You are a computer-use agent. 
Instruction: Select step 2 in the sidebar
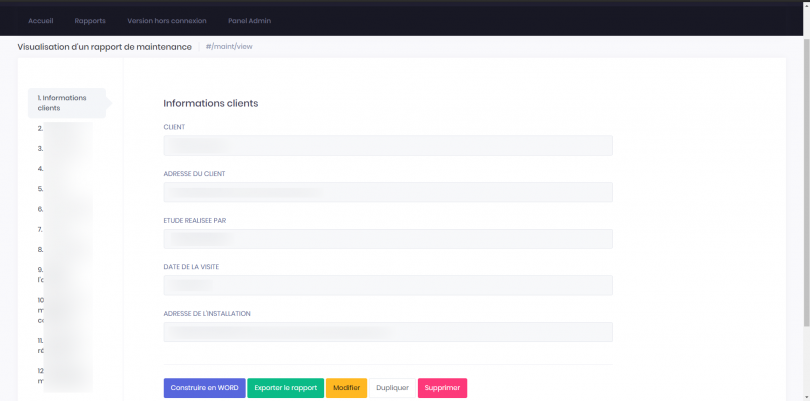62,128
